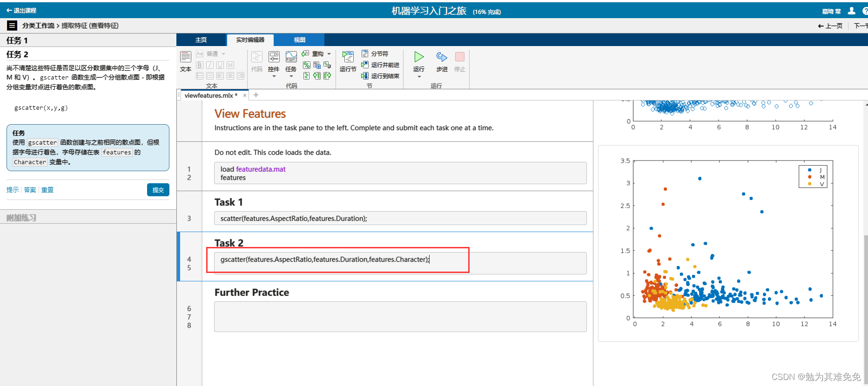The image size is (868, 386).
Task: Click 运行到结束 (Run to End)
Action: point(380,76)
